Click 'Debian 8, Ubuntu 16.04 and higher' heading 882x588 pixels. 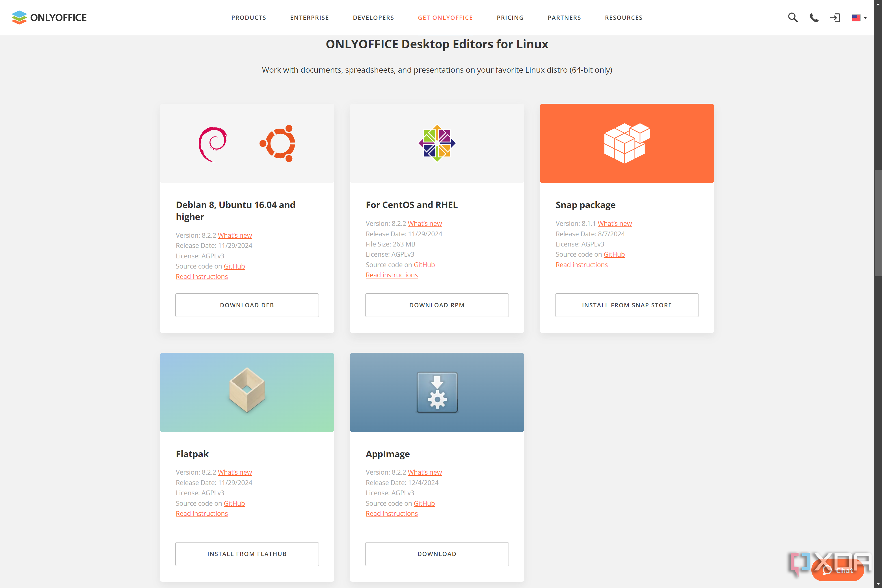tap(235, 211)
